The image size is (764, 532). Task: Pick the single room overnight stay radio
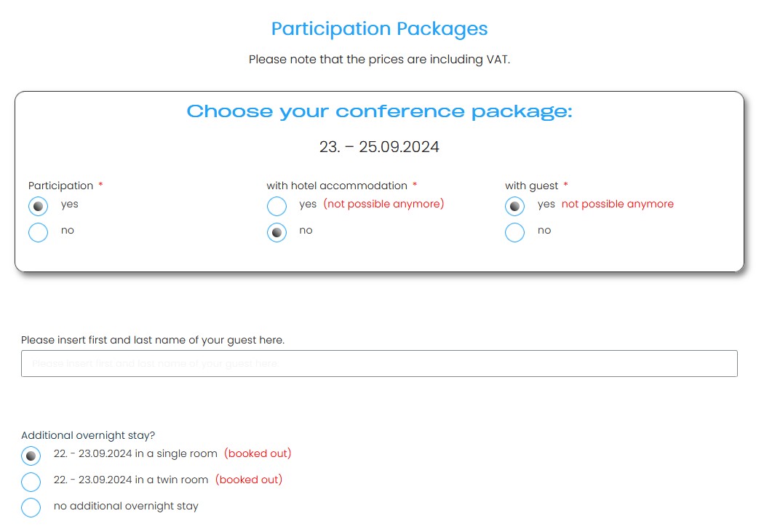[x=31, y=456]
